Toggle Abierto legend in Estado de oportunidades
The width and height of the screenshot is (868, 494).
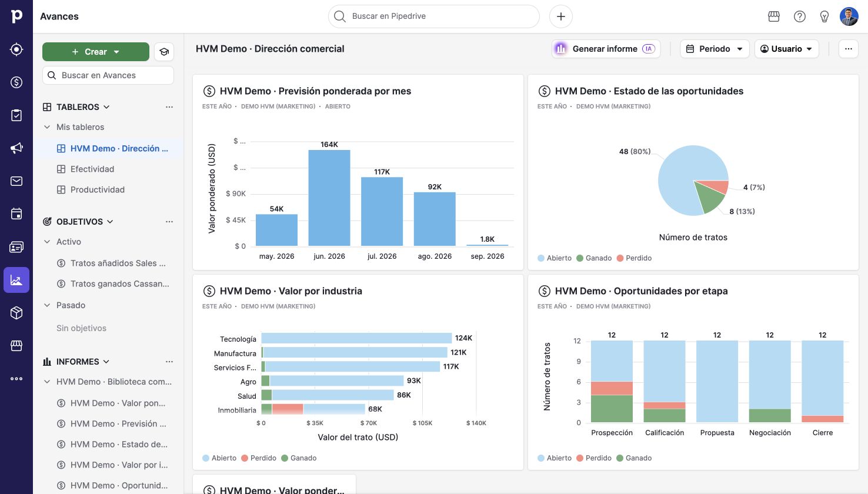tap(555, 258)
